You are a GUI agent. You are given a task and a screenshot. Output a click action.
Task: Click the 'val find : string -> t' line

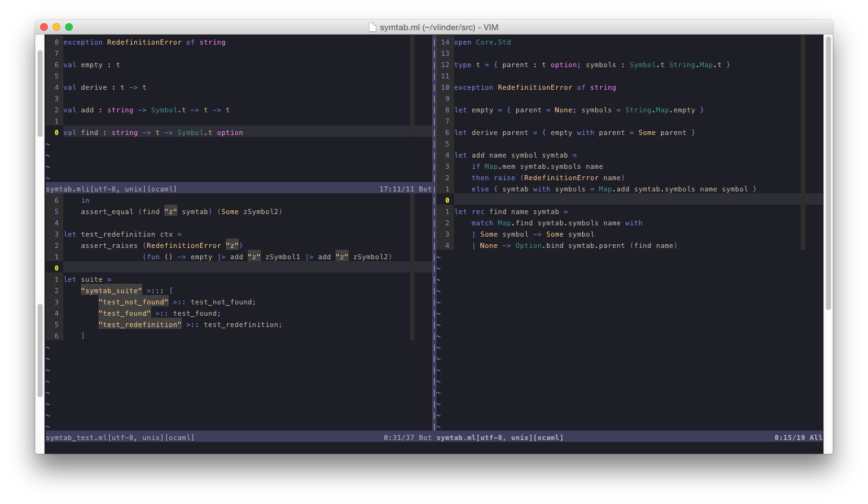[x=153, y=132]
